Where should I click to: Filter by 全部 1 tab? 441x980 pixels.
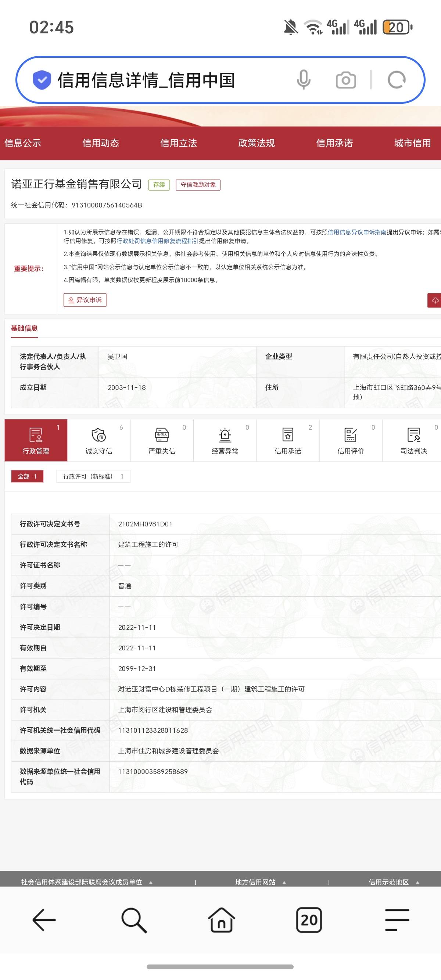27,476
